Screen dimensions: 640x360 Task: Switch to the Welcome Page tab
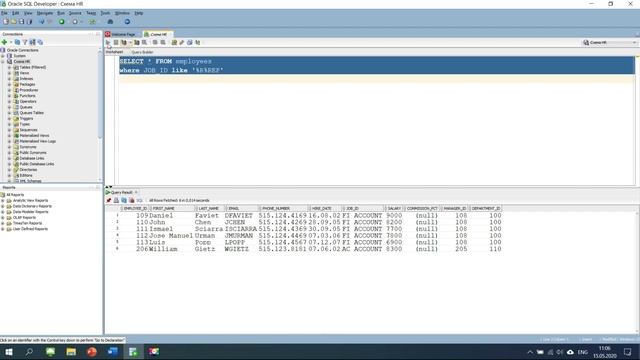(123, 34)
